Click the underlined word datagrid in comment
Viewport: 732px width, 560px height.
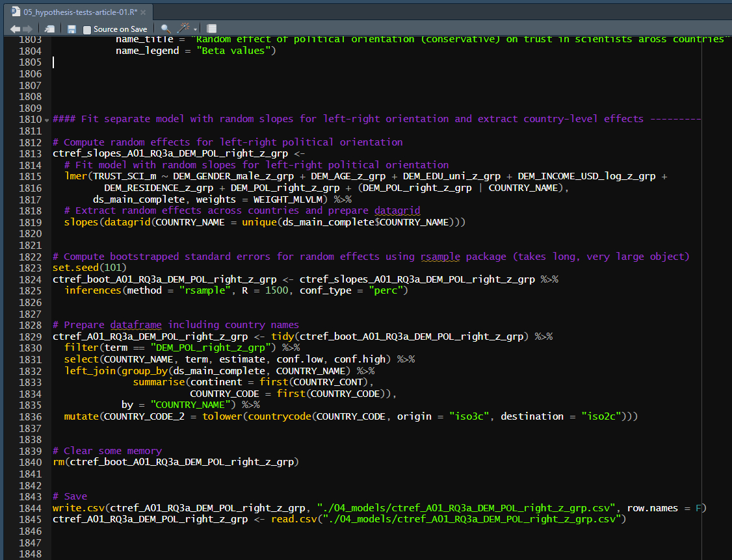397,210
